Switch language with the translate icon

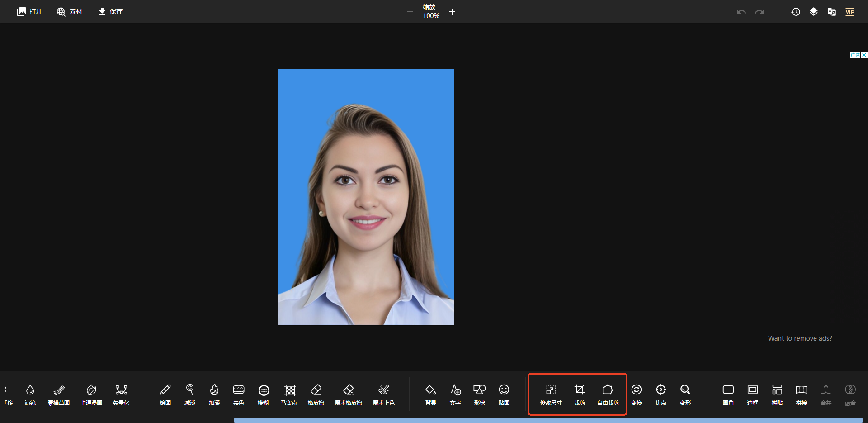coord(831,12)
